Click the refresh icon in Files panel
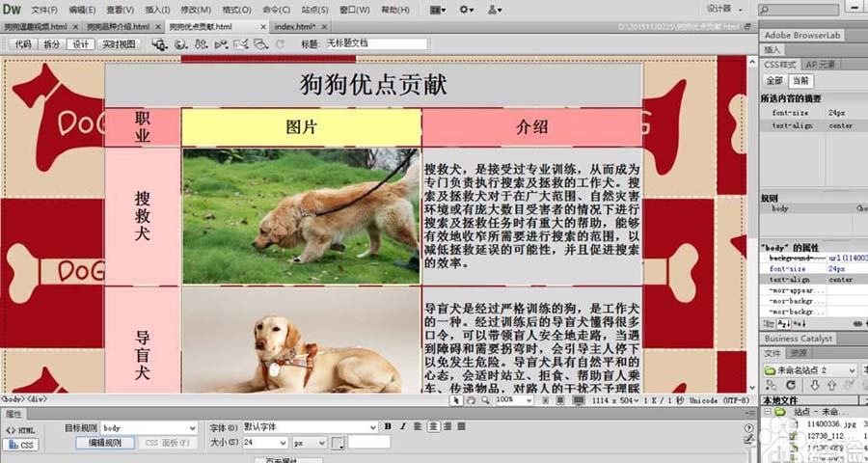 [791, 385]
